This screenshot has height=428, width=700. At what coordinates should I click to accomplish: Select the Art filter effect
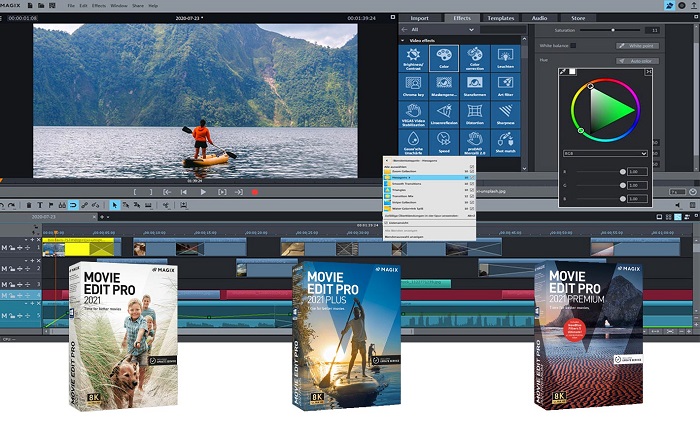(x=505, y=87)
